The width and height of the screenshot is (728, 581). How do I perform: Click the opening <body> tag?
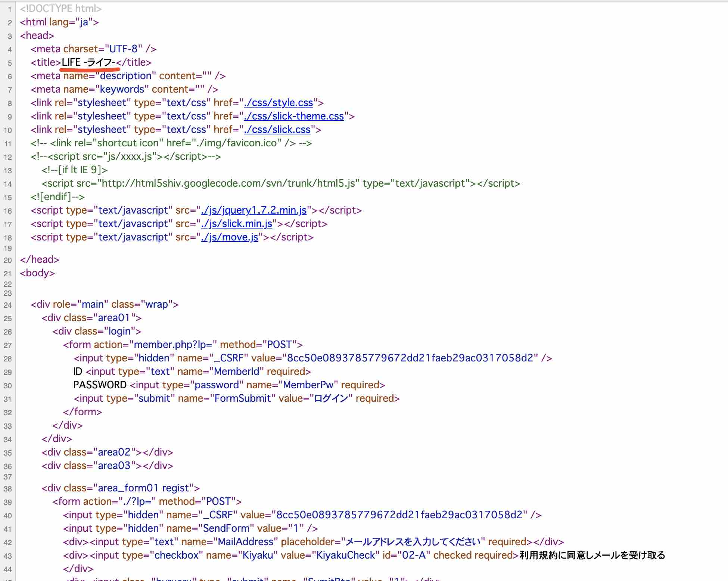(37, 273)
